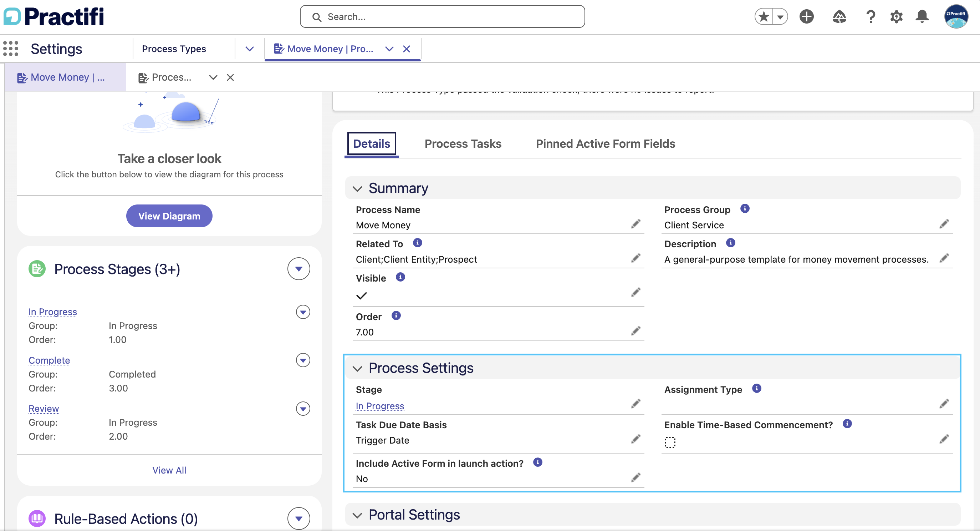The image size is (980, 531).
Task: Toggle the Enable Time-Based Commencement checkbox
Action: pyautogui.click(x=670, y=442)
